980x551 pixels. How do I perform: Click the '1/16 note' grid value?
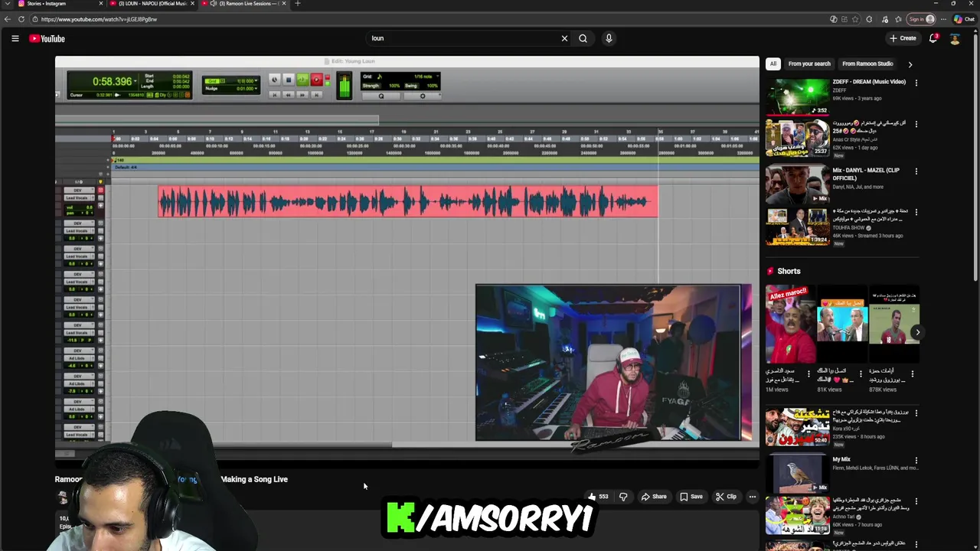click(x=423, y=77)
